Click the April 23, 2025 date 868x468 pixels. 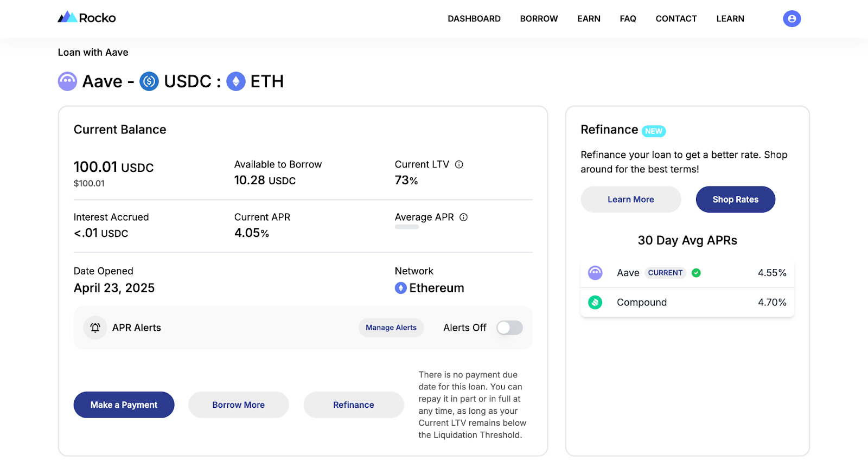[114, 288]
